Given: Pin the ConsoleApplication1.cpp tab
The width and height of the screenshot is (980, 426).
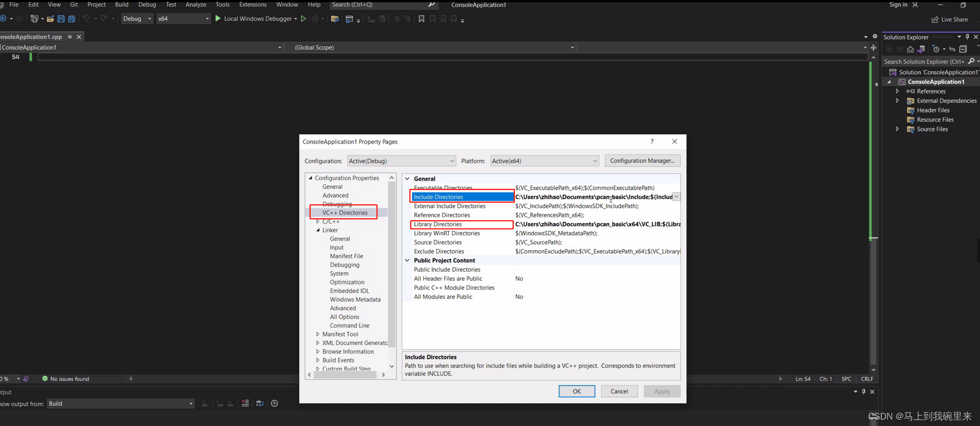Looking at the screenshot, I should pos(70,37).
